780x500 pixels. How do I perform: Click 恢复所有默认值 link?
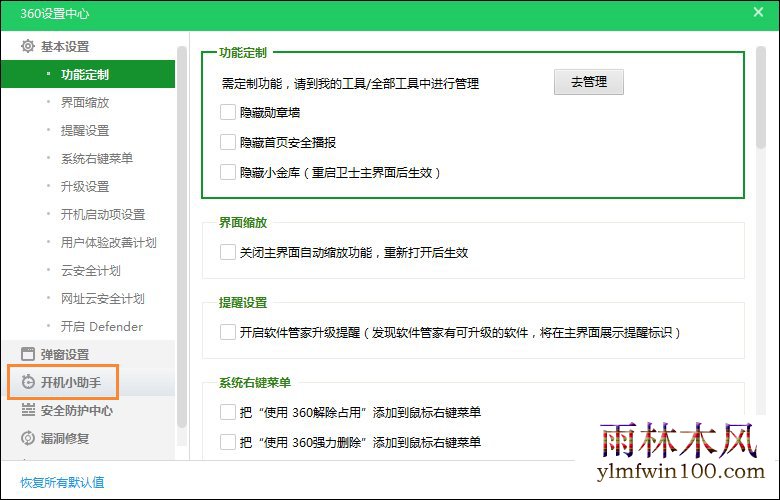(x=62, y=482)
